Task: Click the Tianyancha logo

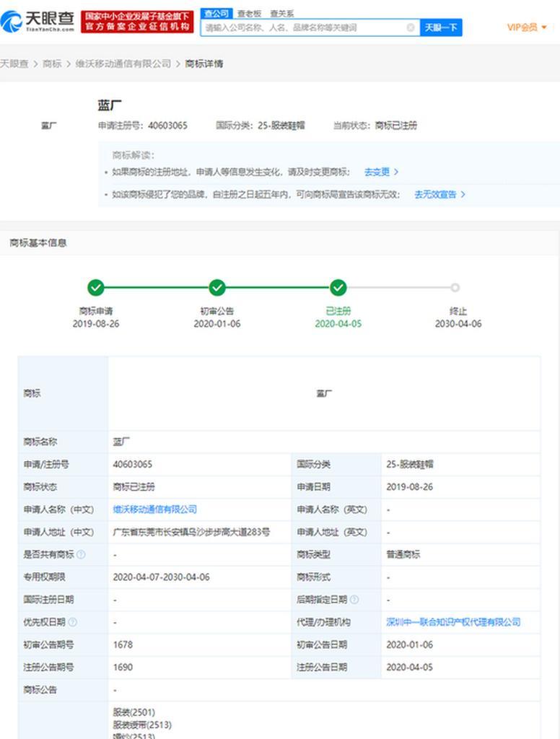Action: [38, 21]
